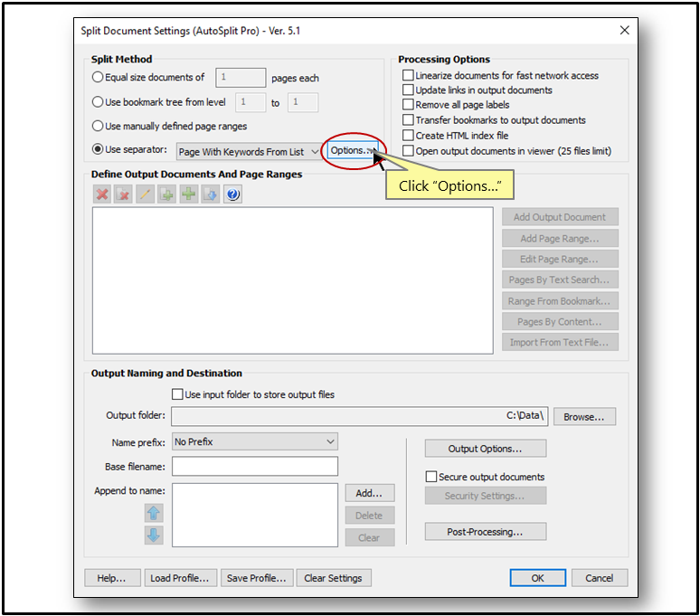Click Save Profile... button
This screenshot has width=700, height=616.
click(x=257, y=578)
